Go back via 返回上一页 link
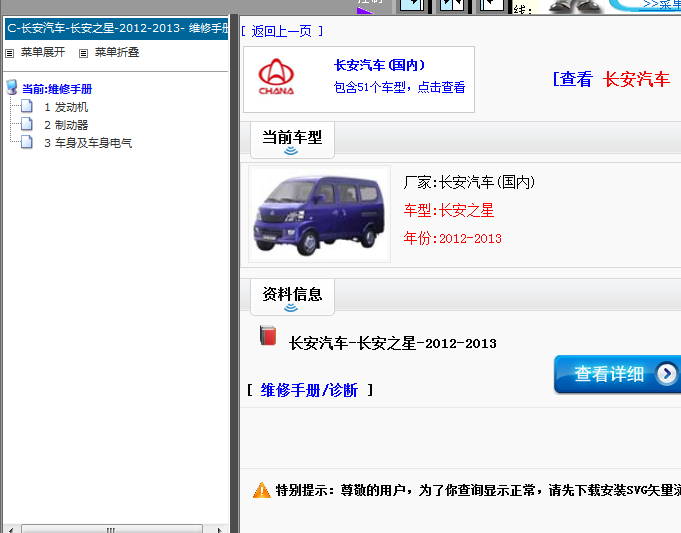 pyautogui.click(x=281, y=31)
